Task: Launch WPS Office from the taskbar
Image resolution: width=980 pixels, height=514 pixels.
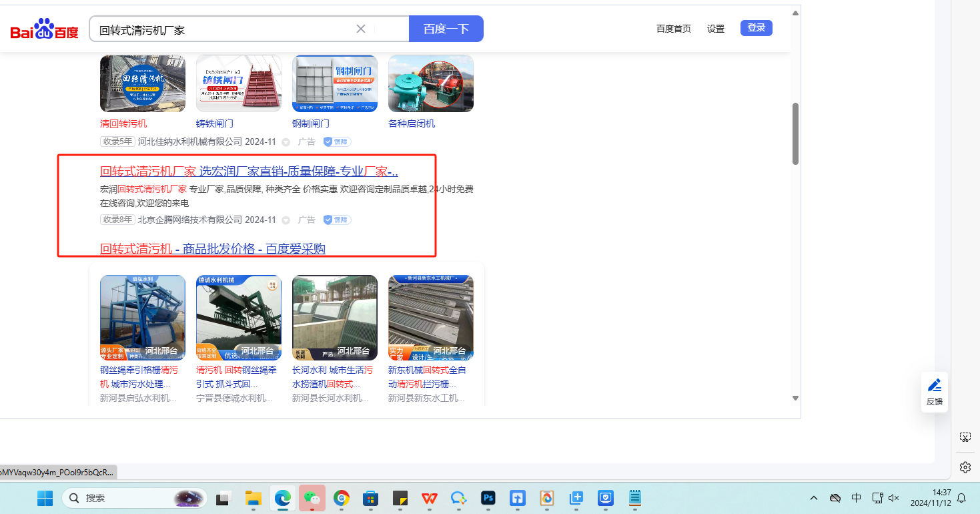Action: [x=428, y=498]
